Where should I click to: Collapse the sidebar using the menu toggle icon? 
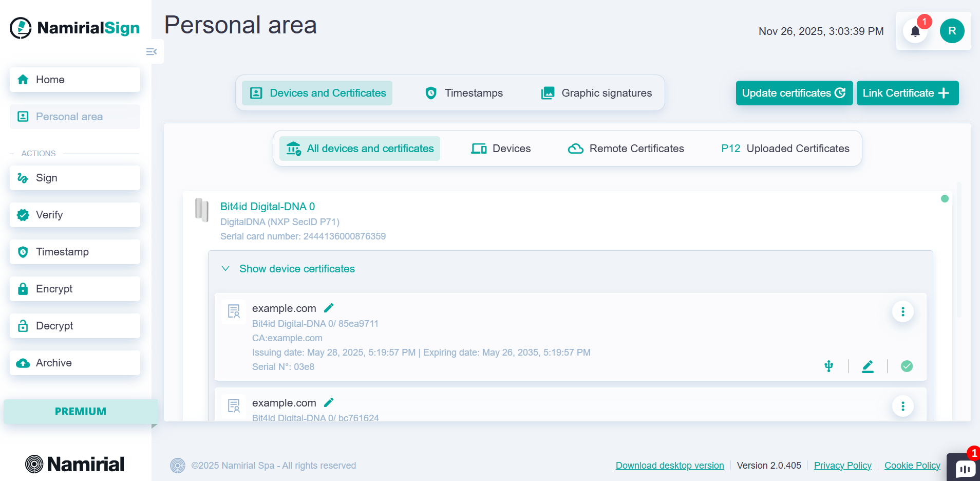click(x=152, y=51)
